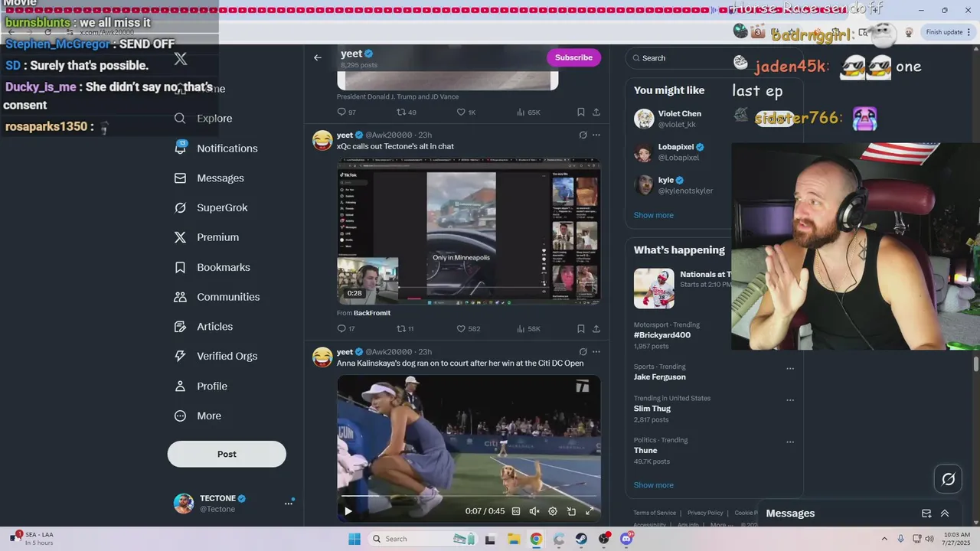Share the Trump and Vance tweet
Image resolution: width=980 pixels, height=551 pixels.
pyautogui.click(x=596, y=112)
